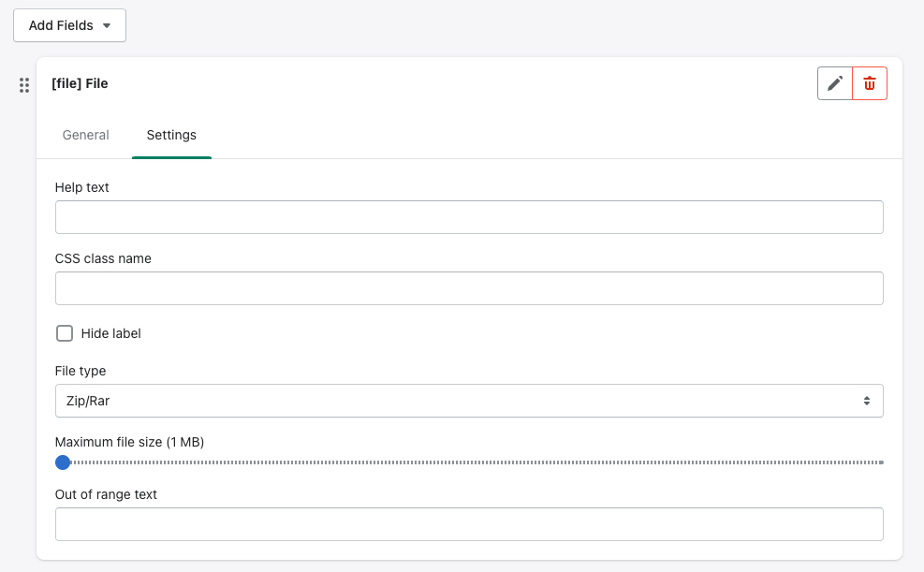The width and height of the screenshot is (924, 572).
Task: Focus the Help text input field
Action: 469,217
